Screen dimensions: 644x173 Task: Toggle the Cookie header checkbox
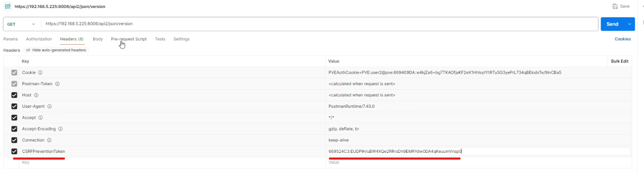coord(14,73)
